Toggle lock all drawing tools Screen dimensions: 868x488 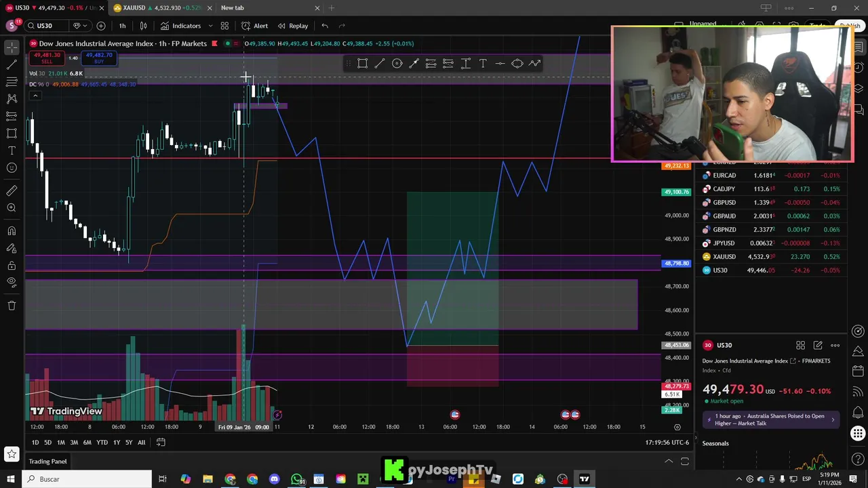tap(12, 265)
